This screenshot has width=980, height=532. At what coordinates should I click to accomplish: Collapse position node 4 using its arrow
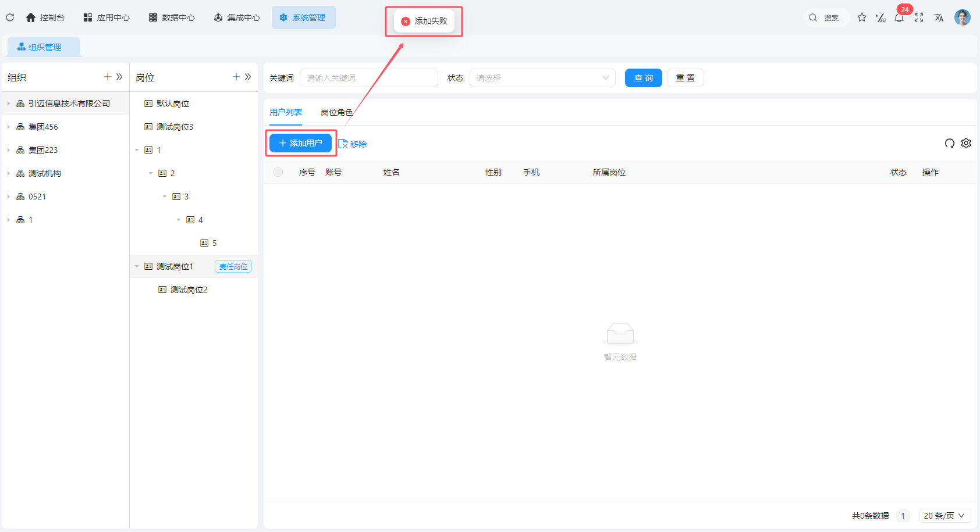179,220
